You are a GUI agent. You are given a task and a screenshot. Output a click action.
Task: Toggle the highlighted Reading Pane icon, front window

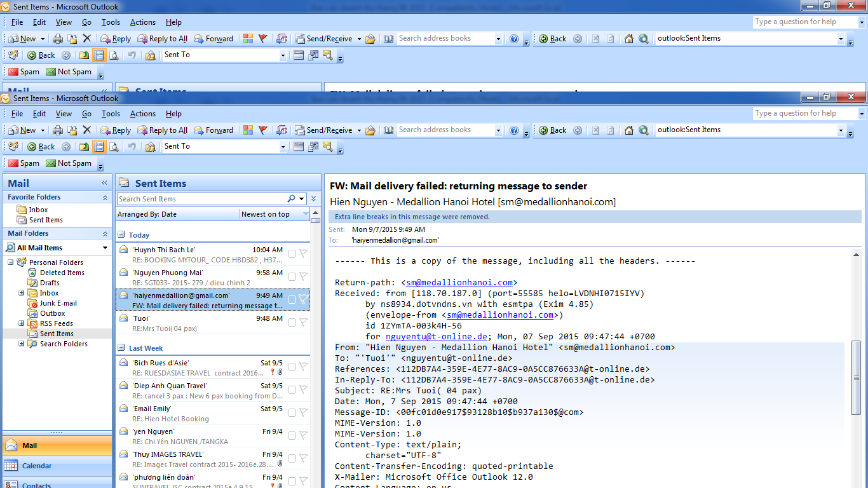99,147
